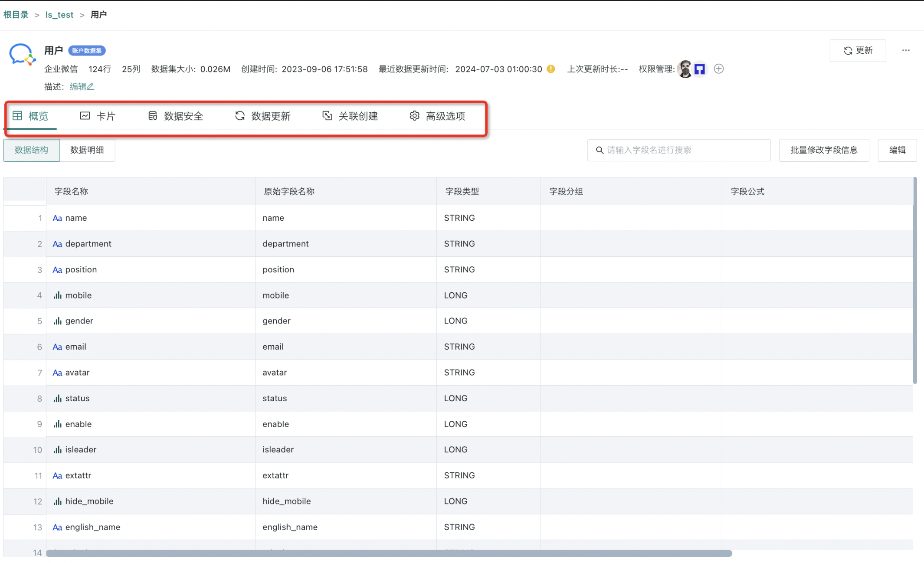Click the numeric icon for gender field
Viewport: 924px width, 563px height.
click(57, 321)
